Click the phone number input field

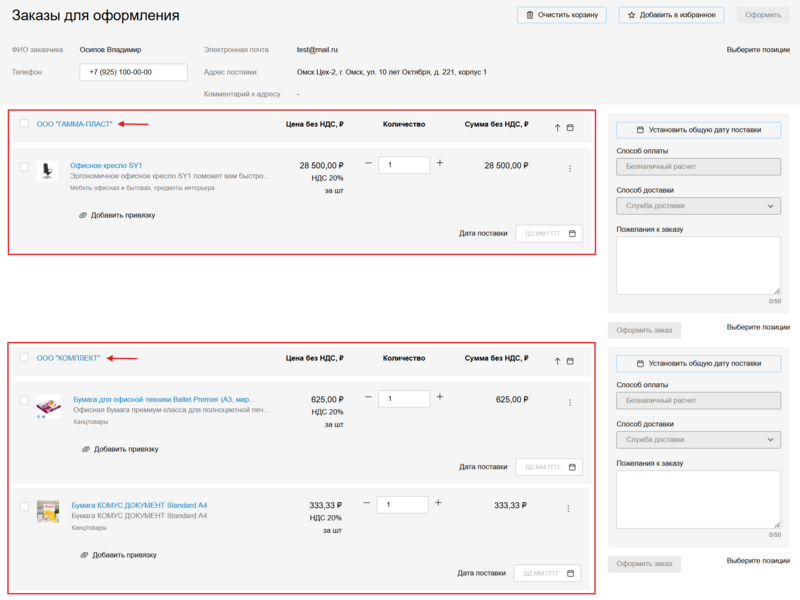134,72
